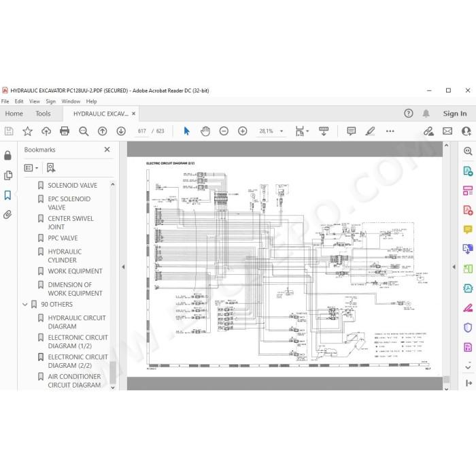Zoom out with minus icon
Screen dimensions: 476x476
tap(224, 131)
